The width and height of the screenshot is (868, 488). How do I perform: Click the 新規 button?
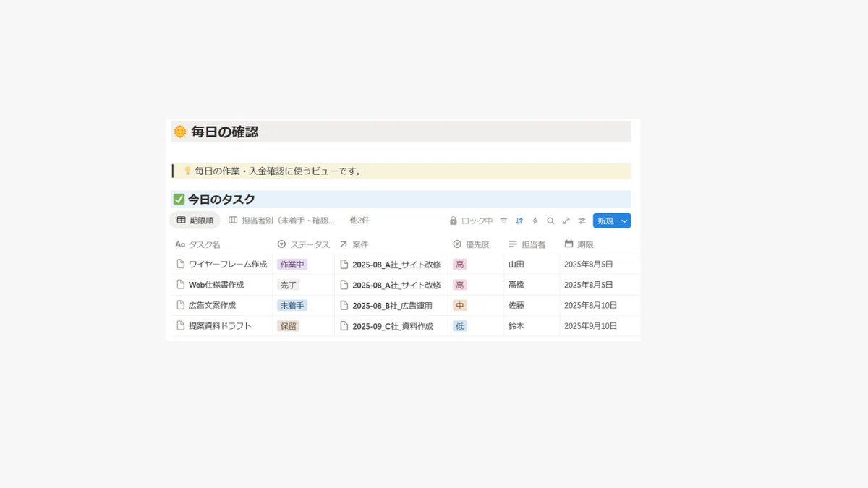click(x=605, y=221)
